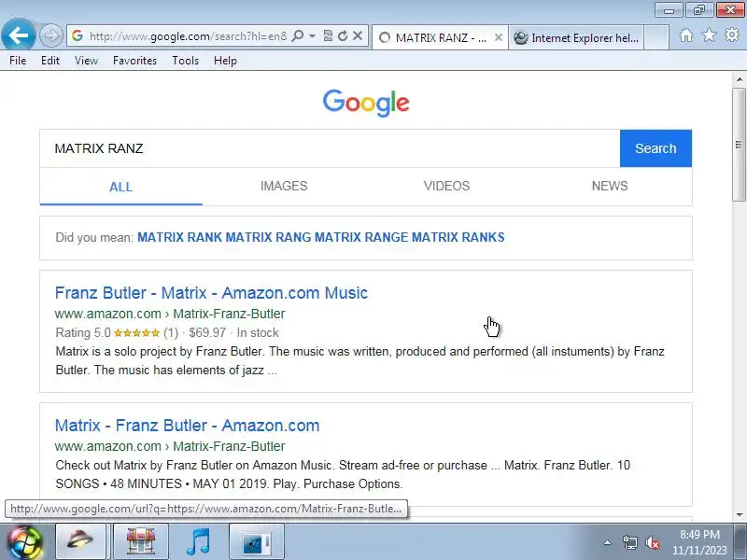Viewport: 747px width, 560px height.
Task: Click into the MATRIX RANZ search field
Action: (331, 148)
